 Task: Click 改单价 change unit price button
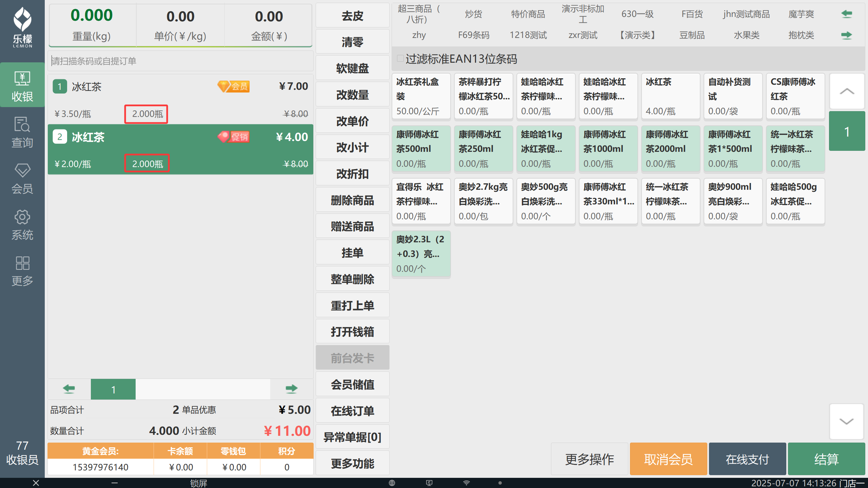tap(353, 121)
